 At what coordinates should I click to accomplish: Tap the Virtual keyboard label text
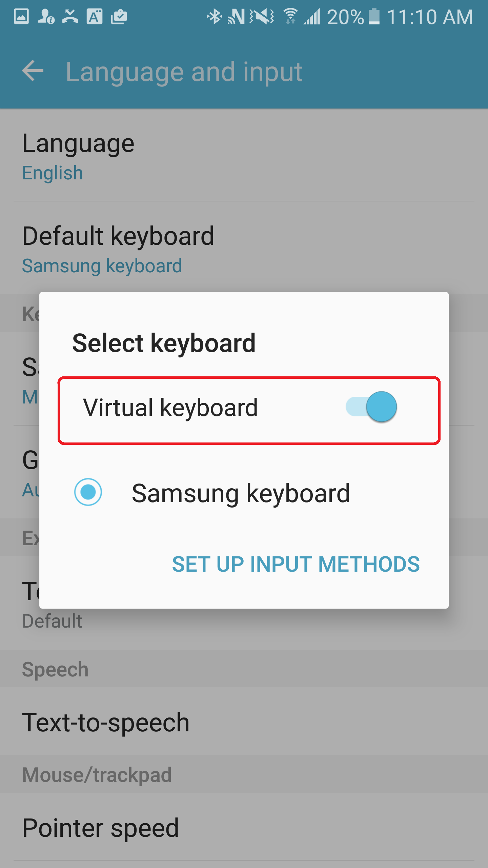(x=170, y=407)
